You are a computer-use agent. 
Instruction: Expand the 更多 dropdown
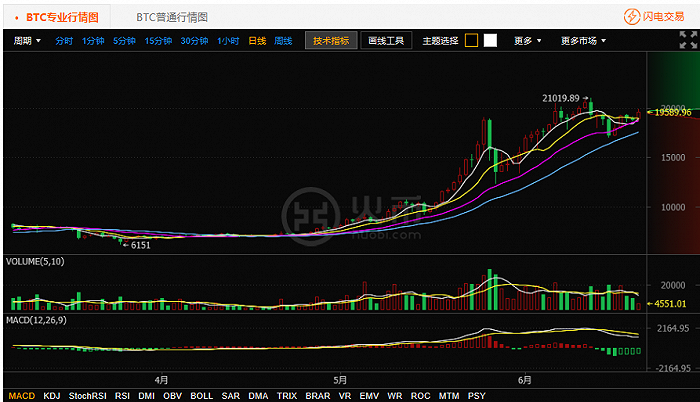(527, 41)
